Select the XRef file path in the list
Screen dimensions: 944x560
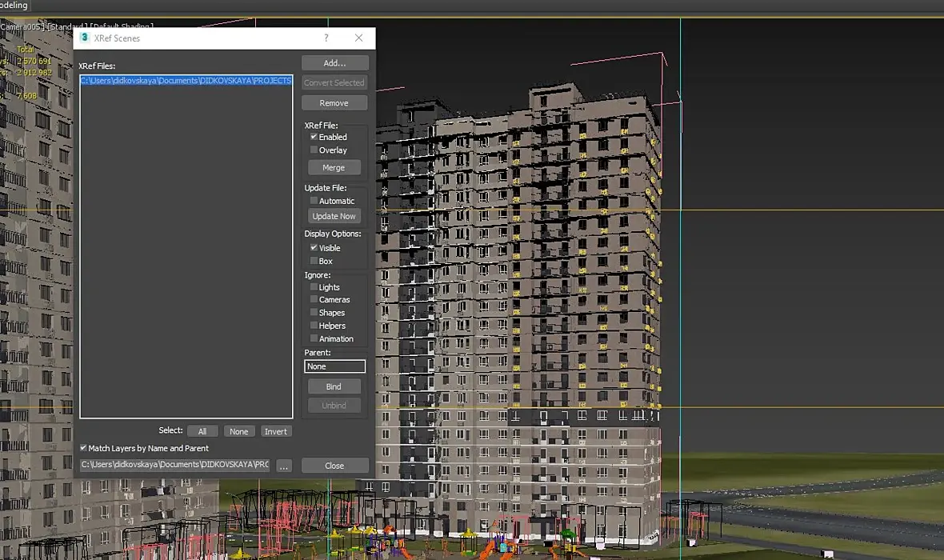(x=186, y=81)
